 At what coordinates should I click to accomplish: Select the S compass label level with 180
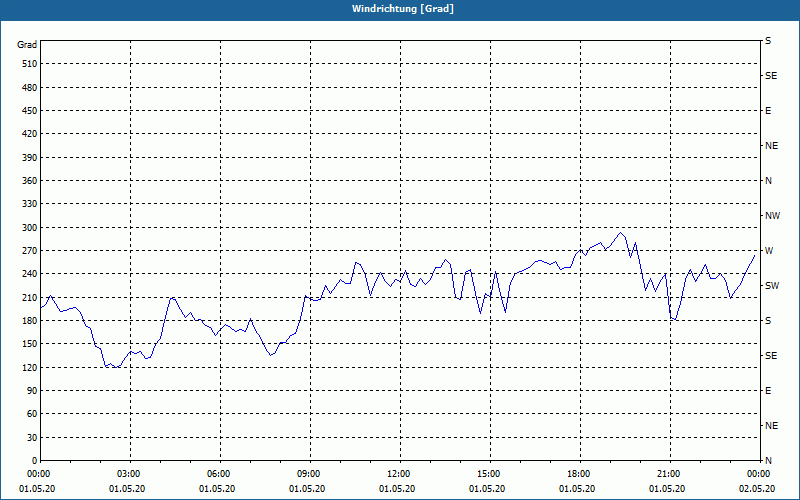[768, 321]
